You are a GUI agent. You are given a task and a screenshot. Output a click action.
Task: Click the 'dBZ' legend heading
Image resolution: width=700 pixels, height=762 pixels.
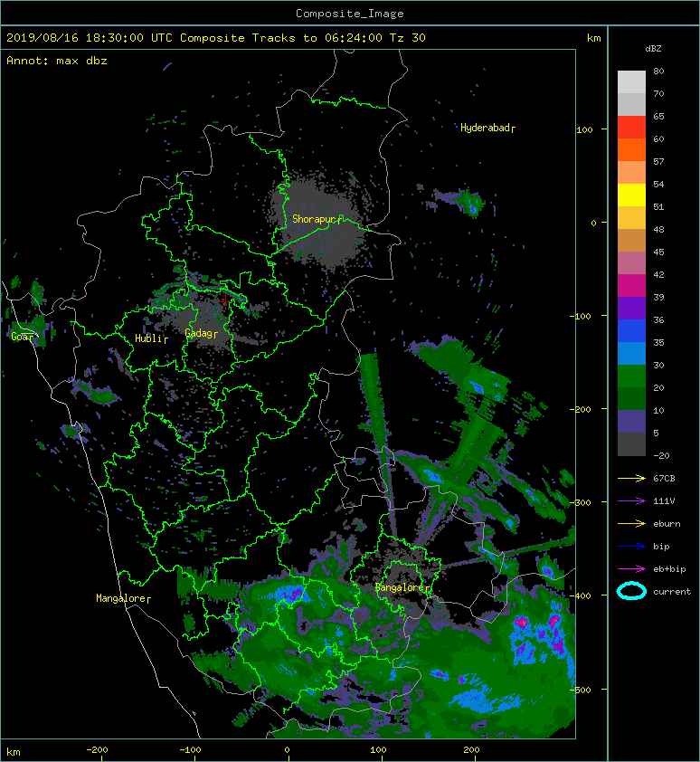click(x=653, y=49)
